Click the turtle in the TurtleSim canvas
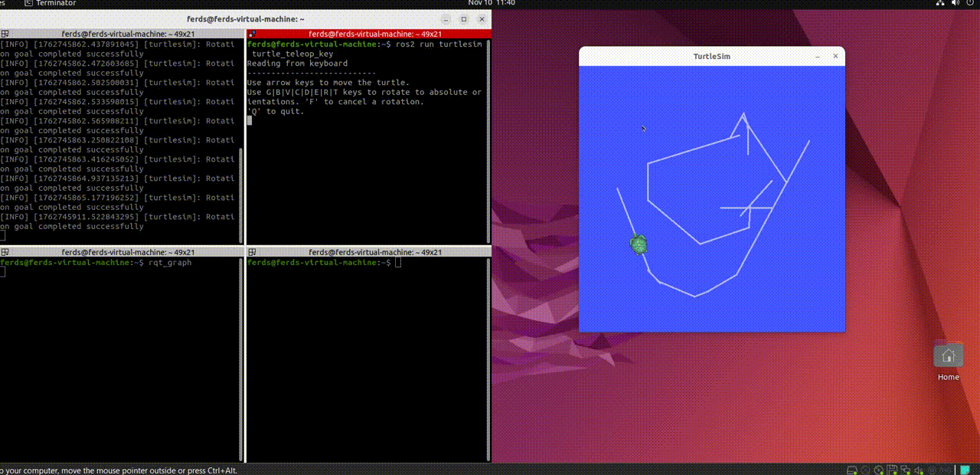980x475 pixels. click(x=639, y=244)
